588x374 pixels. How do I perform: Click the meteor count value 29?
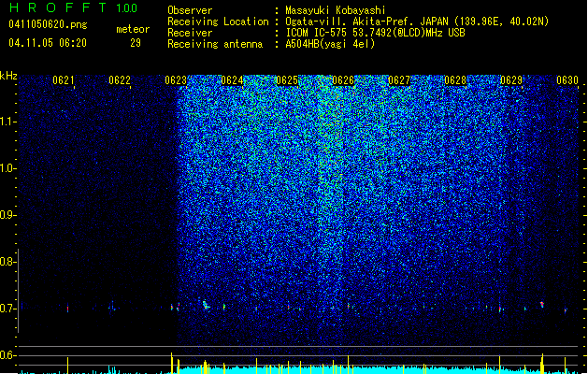[x=136, y=43]
